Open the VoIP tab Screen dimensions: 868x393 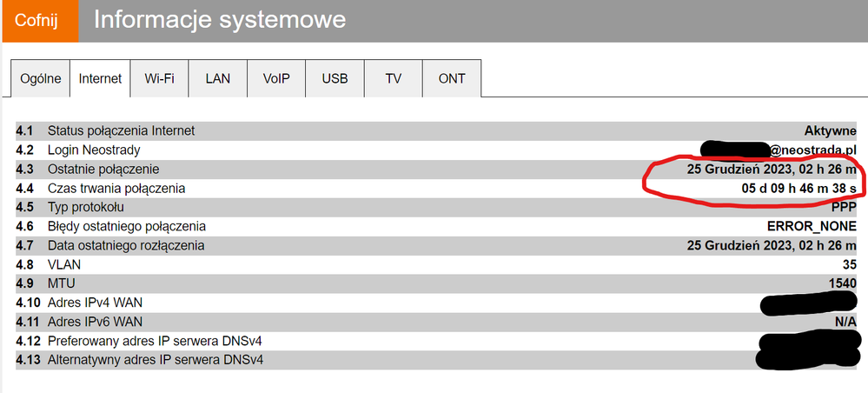click(276, 78)
